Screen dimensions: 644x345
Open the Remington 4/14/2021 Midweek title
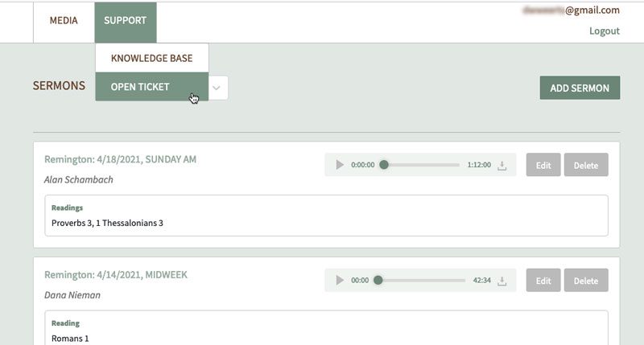coord(116,274)
